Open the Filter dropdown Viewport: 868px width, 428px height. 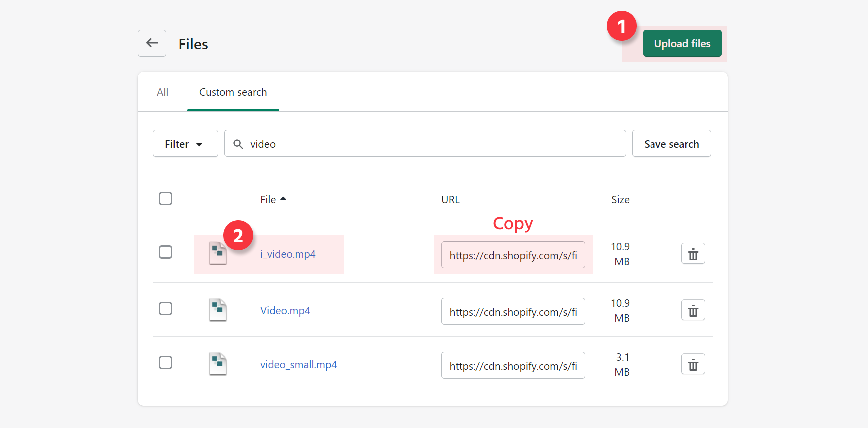tap(185, 144)
